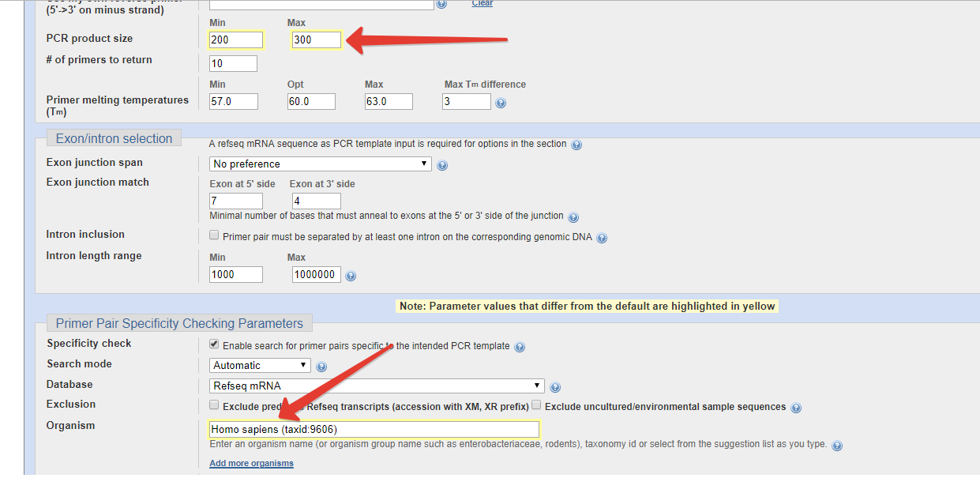The height and width of the screenshot is (493, 980).
Task: Click the Exon/intron selection section header
Action: [x=114, y=138]
